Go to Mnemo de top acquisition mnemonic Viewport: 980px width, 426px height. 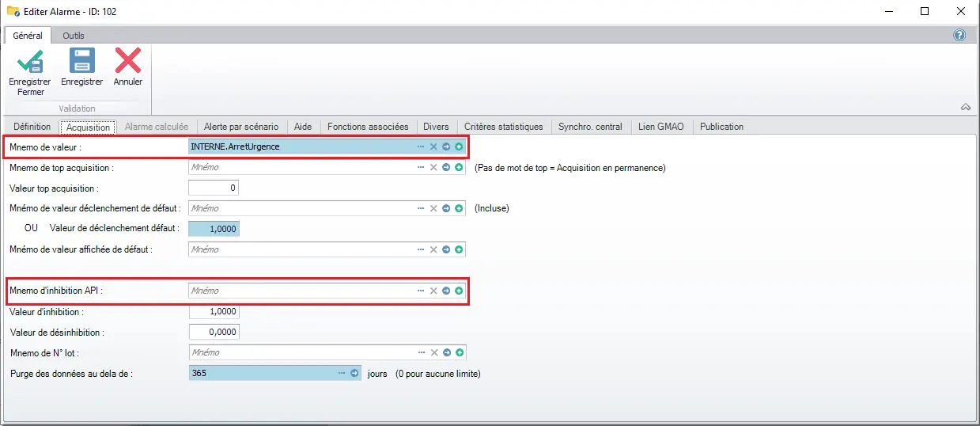(x=446, y=167)
